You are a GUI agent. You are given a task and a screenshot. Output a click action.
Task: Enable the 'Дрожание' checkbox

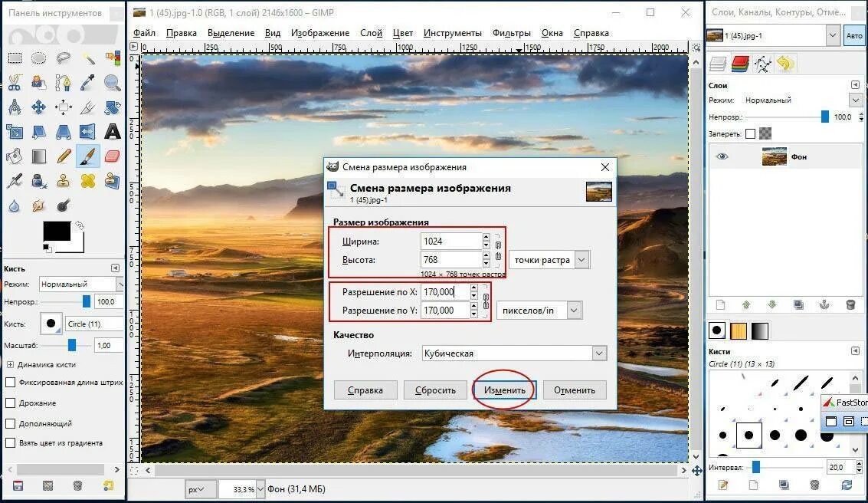10,403
